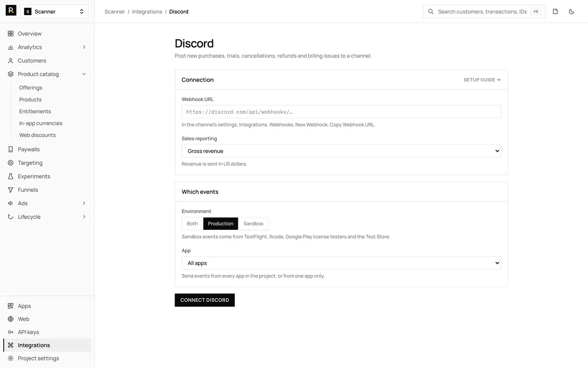Open the docs page icon in header
This screenshot has height=368, width=588.
point(555,11)
